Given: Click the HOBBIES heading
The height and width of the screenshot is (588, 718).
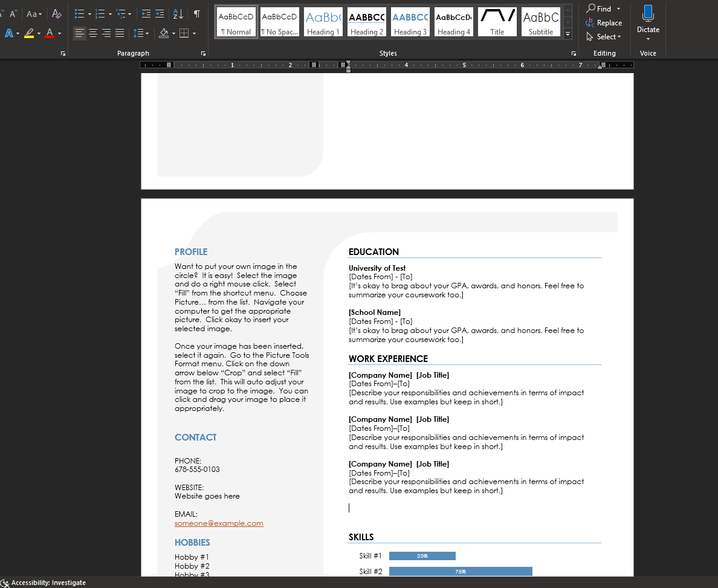Looking at the screenshot, I should [x=192, y=543].
